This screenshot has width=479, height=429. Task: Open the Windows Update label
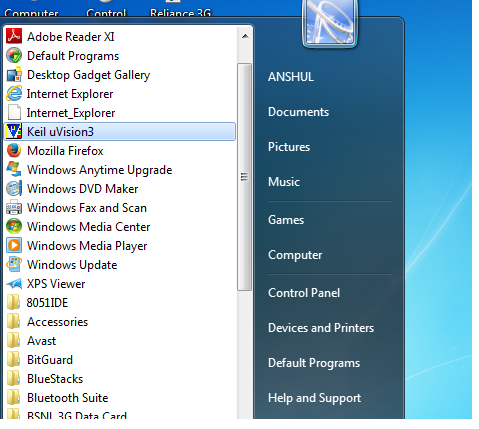pos(72,265)
